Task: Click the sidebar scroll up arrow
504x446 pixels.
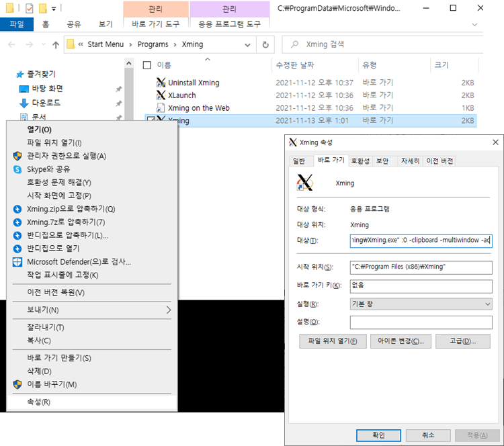Action: [x=129, y=63]
